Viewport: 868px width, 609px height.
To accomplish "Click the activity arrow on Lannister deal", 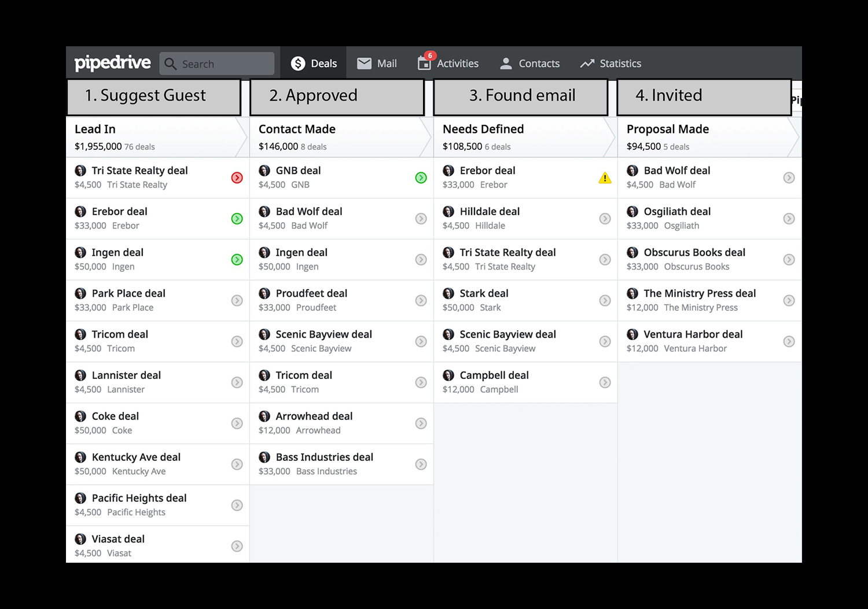I will click(237, 382).
